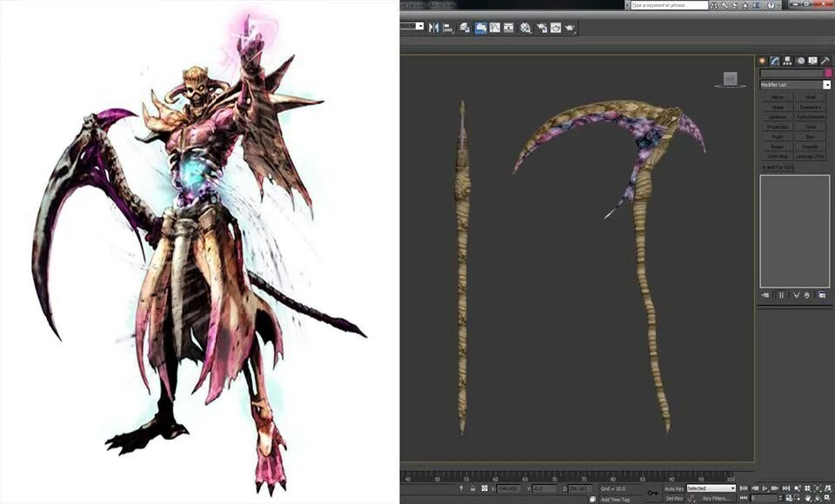Image resolution: width=835 pixels, height=504 pixels.
Task: Click the current frame spinner arrows
Action: click(781, 498)
